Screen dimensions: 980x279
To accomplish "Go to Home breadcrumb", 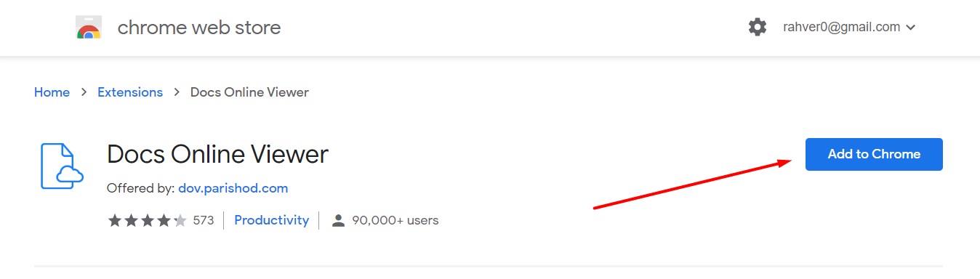I will click(x=52, y=92).
